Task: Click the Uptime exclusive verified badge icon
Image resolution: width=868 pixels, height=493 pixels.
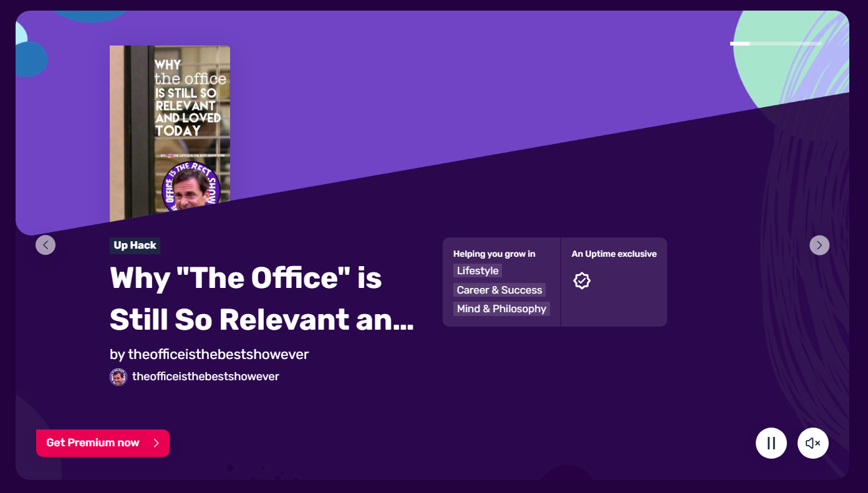Action: pos(582,280)
